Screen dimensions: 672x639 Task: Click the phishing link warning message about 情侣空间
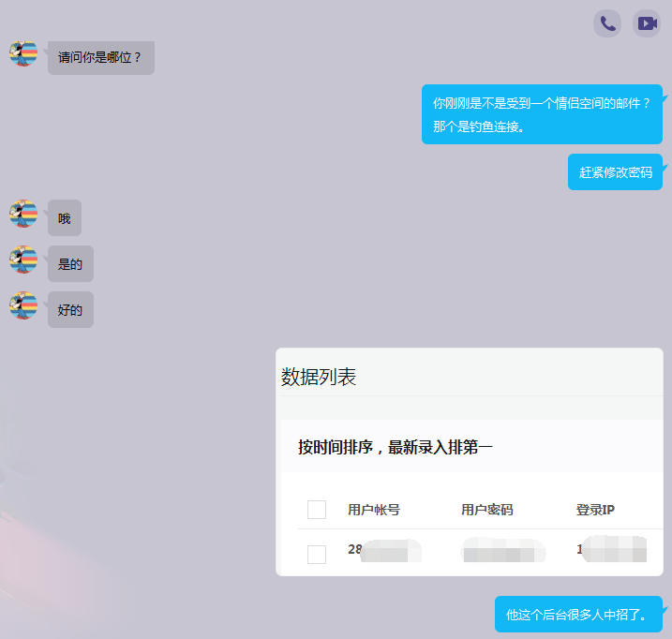coord(542,114)
